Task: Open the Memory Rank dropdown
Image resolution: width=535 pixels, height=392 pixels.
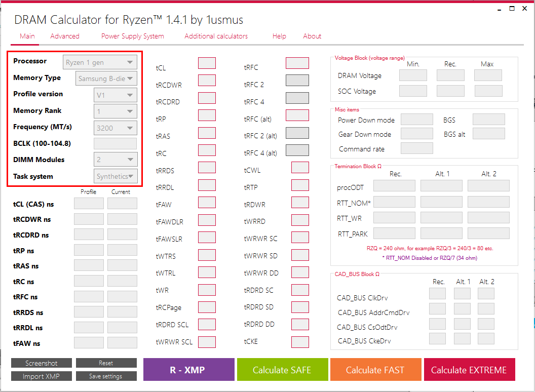Action: 116,111
